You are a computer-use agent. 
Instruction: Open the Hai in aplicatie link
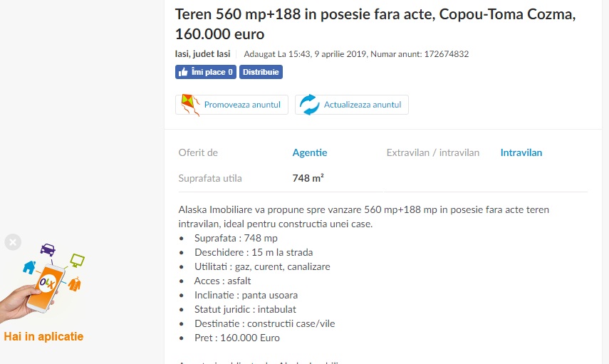43,336
